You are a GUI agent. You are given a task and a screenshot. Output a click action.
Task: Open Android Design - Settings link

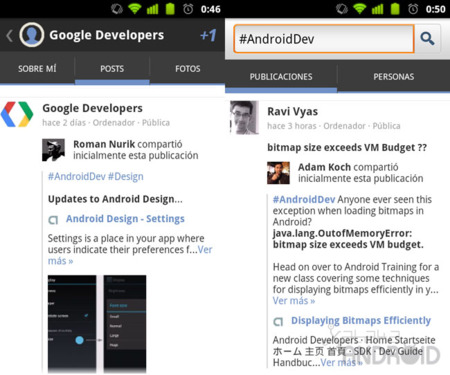pyautogui.click(x=125, y=219)
